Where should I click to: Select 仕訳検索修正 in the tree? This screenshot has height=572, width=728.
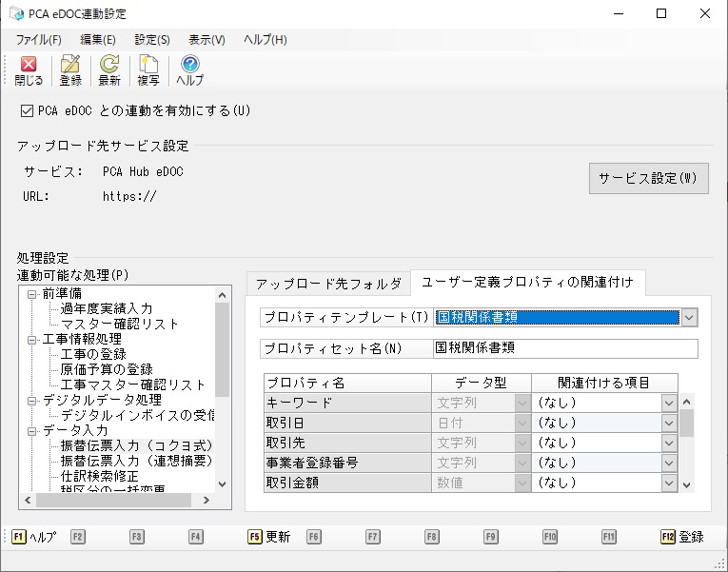100,476
